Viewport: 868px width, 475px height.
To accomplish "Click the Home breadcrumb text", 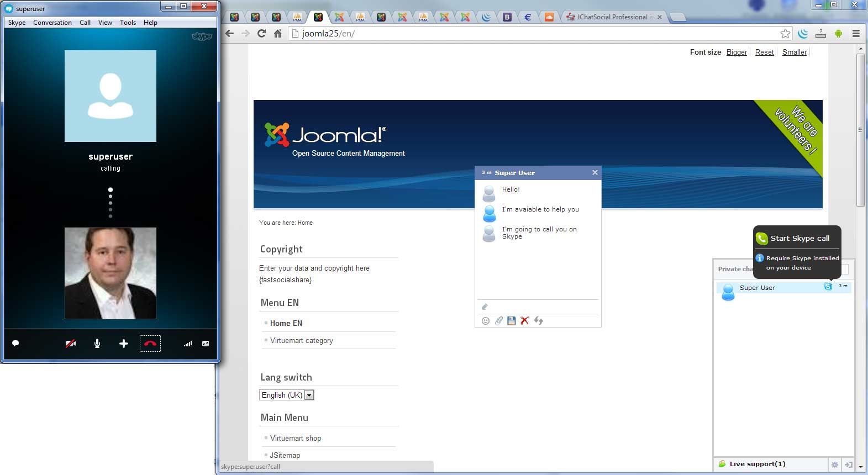I will [x=305, y=223].
